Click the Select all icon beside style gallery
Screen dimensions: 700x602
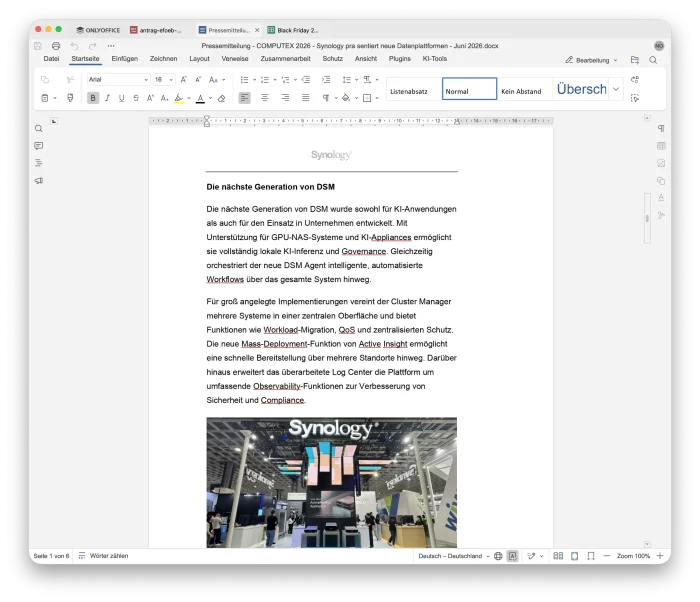(635, 98)
